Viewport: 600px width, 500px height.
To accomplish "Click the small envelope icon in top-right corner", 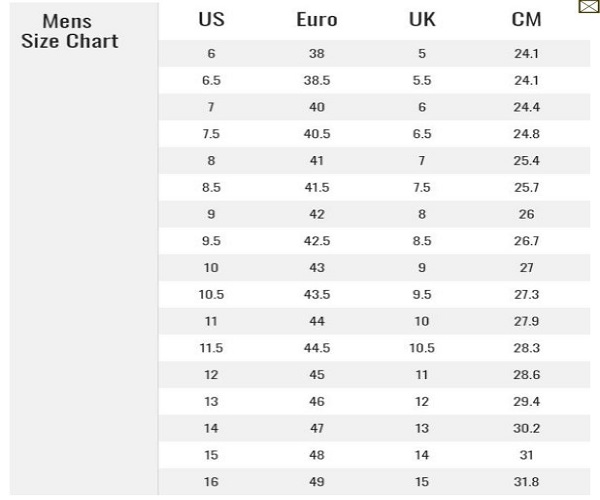I will (588, 8).
